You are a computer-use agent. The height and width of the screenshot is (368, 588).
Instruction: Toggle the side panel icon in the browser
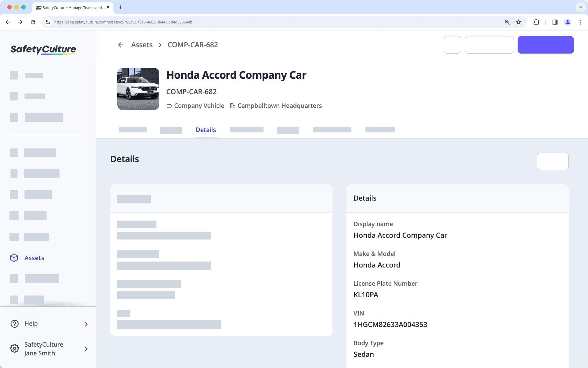point(554,22)
